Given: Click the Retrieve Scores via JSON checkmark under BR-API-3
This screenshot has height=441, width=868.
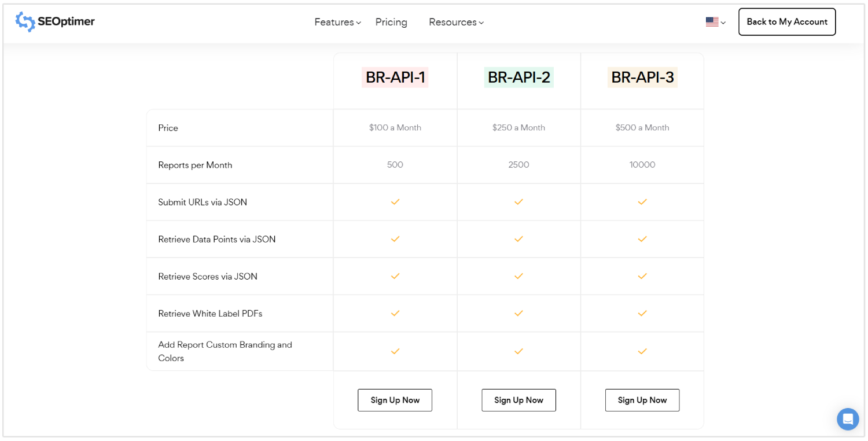Looking at the screenshot, I should tap(642, 276).
